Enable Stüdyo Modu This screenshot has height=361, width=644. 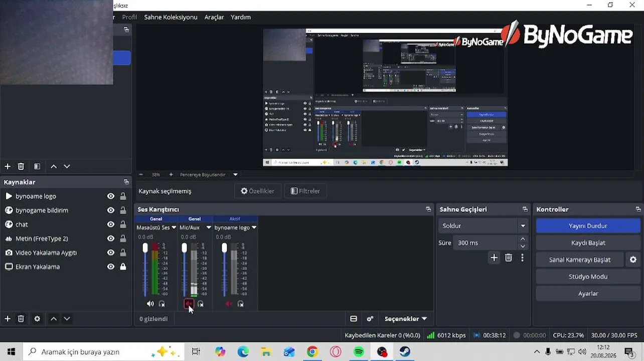(x=588, y=277)
